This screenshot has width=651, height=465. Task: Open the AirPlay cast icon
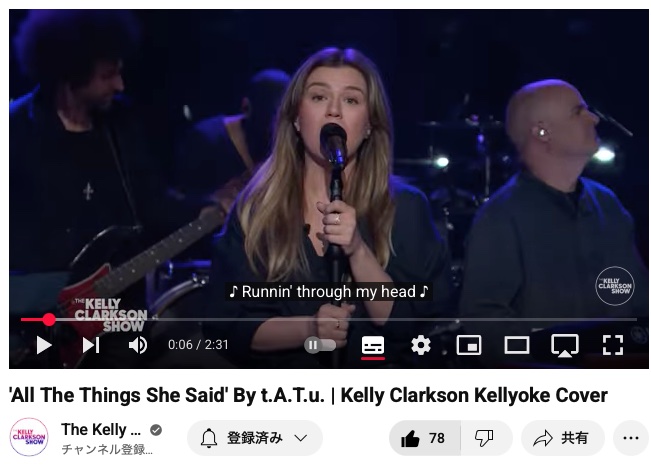[565, 345]
